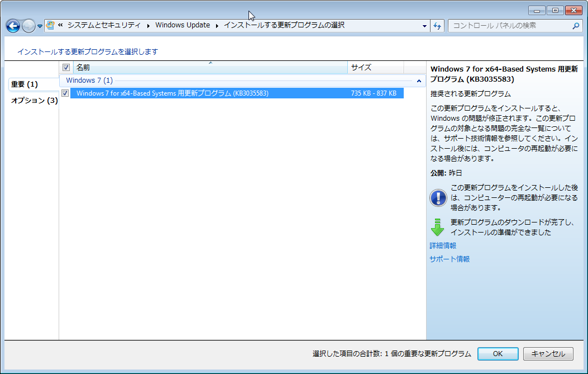Expand the address bar history dropdown
This screenshot has height=374, width=588.
pos(424,26)
